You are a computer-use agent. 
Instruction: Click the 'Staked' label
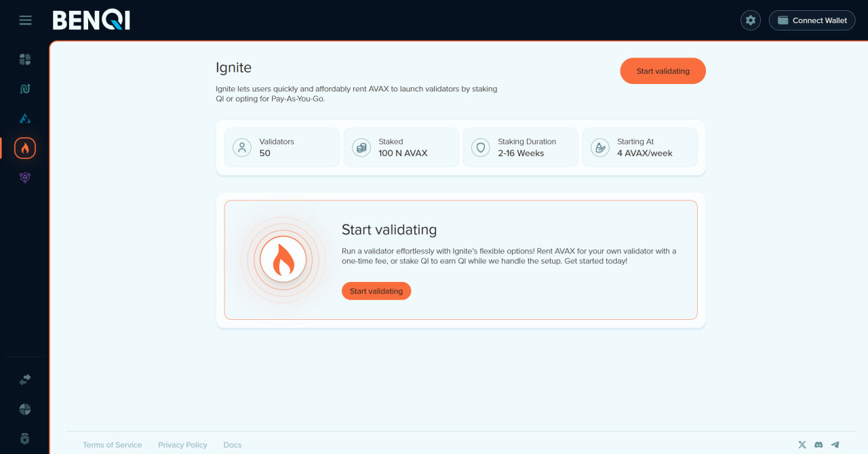click(391, 142)
